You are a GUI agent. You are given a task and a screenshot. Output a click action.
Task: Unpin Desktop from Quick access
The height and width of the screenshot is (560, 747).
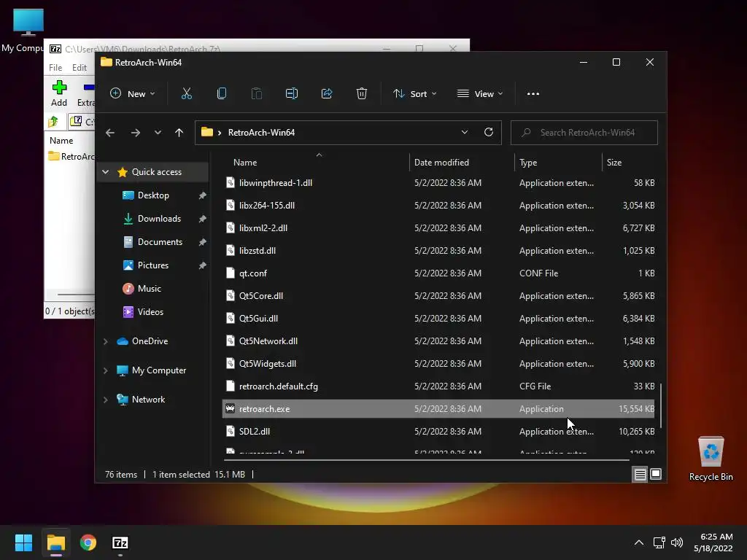pyautogui.click(x=203, y=195)
